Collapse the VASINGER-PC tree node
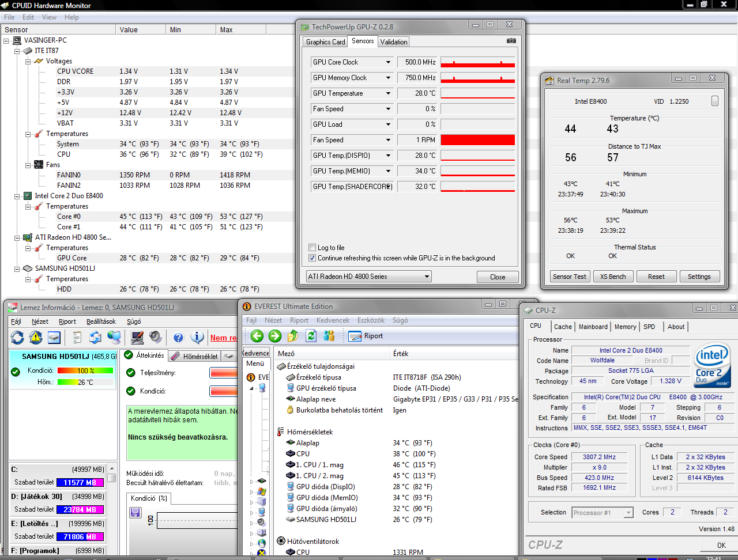This screenshot has width=738, height=560. (6, 41)
